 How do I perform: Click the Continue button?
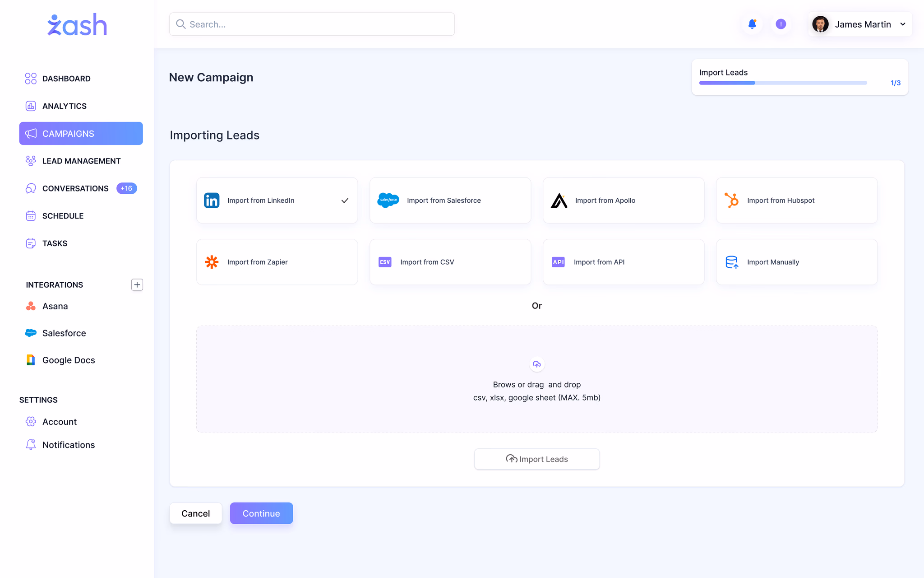[x=261, y=513]
